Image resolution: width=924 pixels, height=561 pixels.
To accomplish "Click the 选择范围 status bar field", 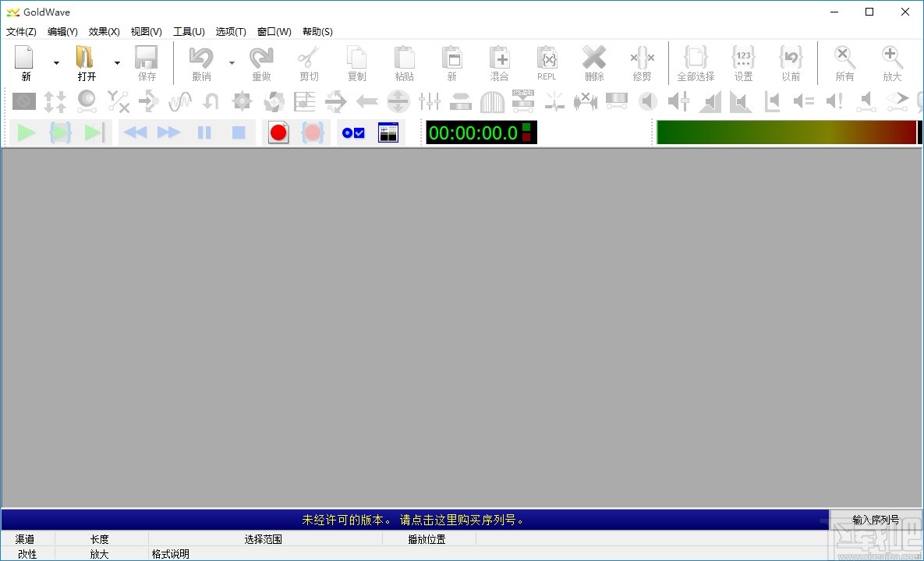I will coord(265,538).
